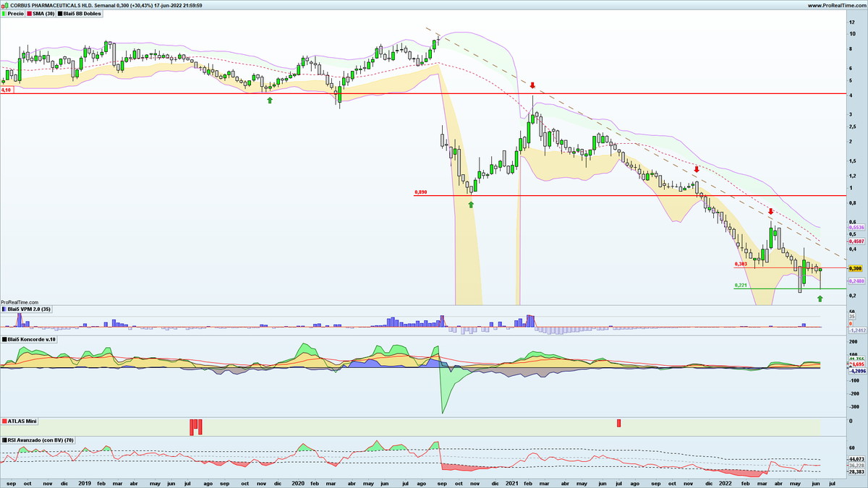Viewport: 868px width, 488px height.
Task: Open the Blai5 VPM 2.0 (35) panel label
Action: tap(30, 309)
